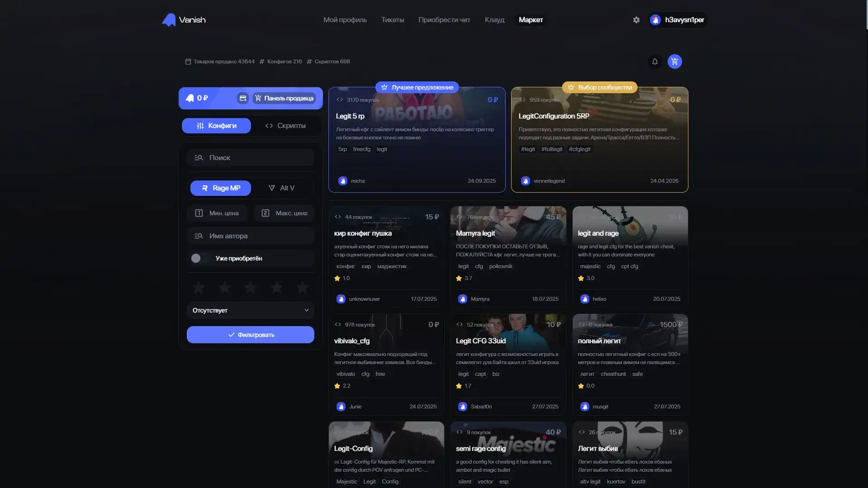Open Клауд page
868x488 pixels.
[x=494, y=20]
